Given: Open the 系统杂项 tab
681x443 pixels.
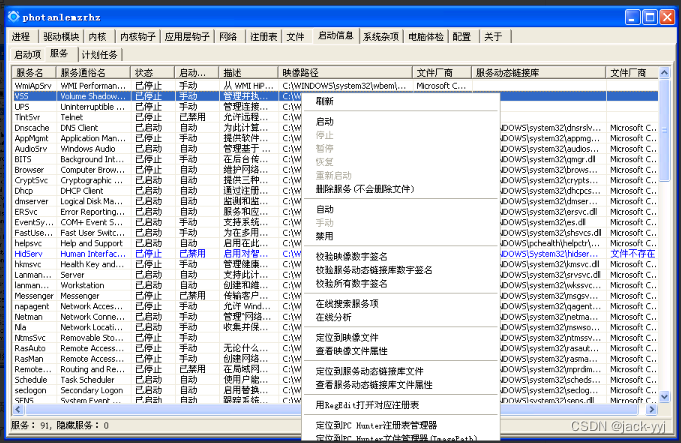Looking at the screenshot, I should [x=381, y=37].
